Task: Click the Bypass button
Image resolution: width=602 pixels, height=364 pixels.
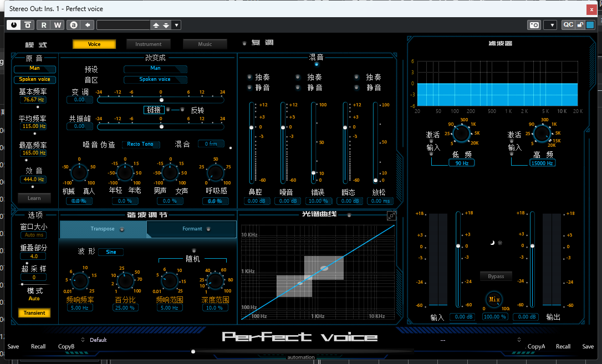Action: 496,276
